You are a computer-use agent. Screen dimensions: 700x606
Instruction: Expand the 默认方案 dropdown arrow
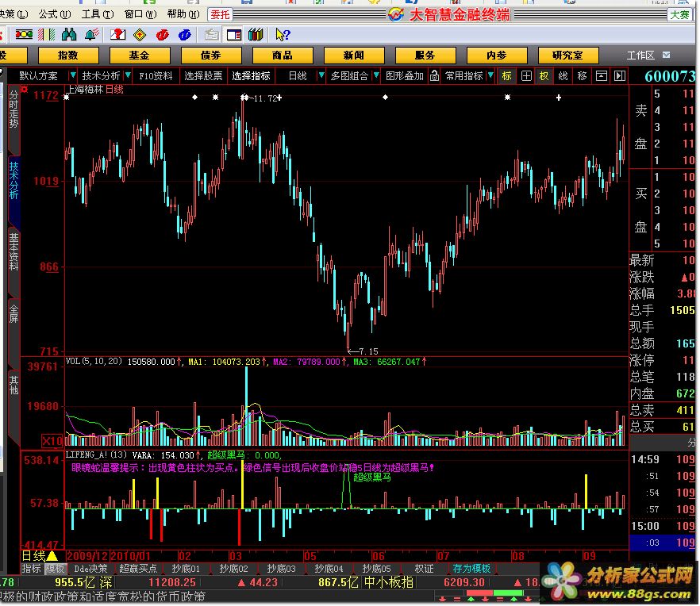73,75
